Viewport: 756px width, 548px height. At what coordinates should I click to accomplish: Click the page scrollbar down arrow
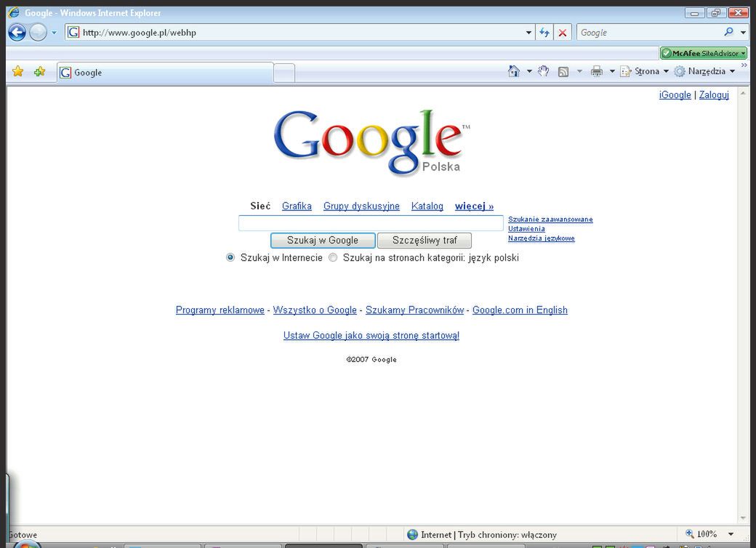(742, 518)
